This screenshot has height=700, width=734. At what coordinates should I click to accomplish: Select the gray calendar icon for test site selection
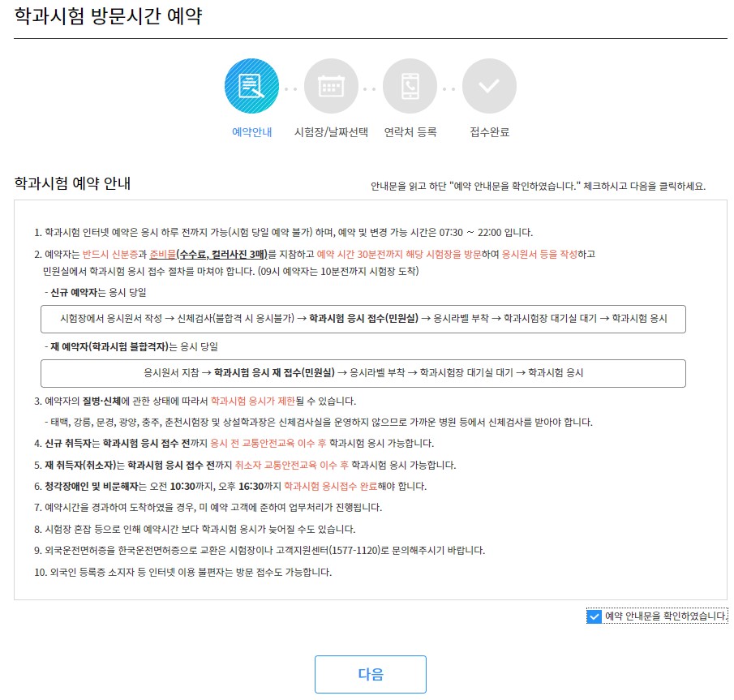(331, 85)
